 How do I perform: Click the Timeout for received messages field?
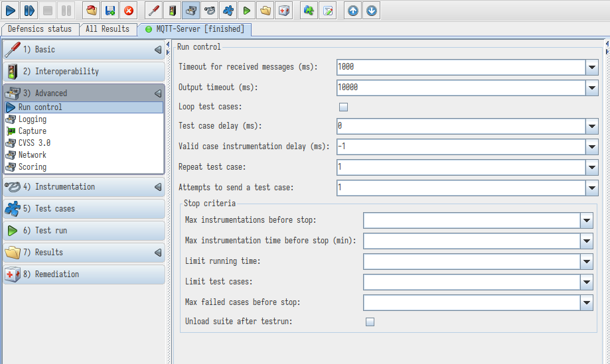[461, 67]
